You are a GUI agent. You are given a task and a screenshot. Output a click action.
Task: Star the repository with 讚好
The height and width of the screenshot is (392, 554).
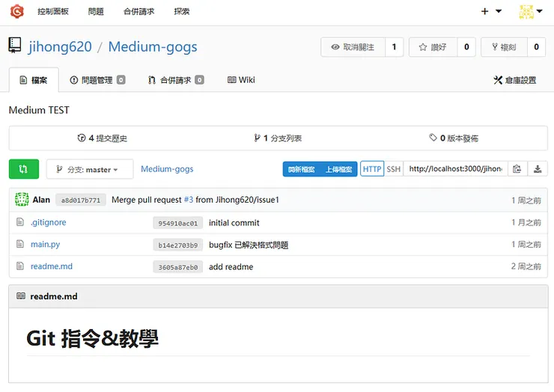(x=433, y=47)
